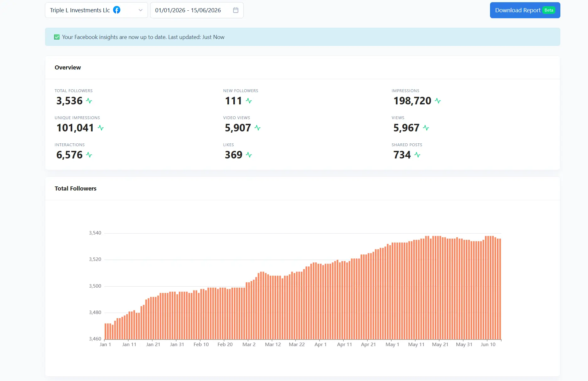Click the green checkmark icon in the insights notice

57,37
